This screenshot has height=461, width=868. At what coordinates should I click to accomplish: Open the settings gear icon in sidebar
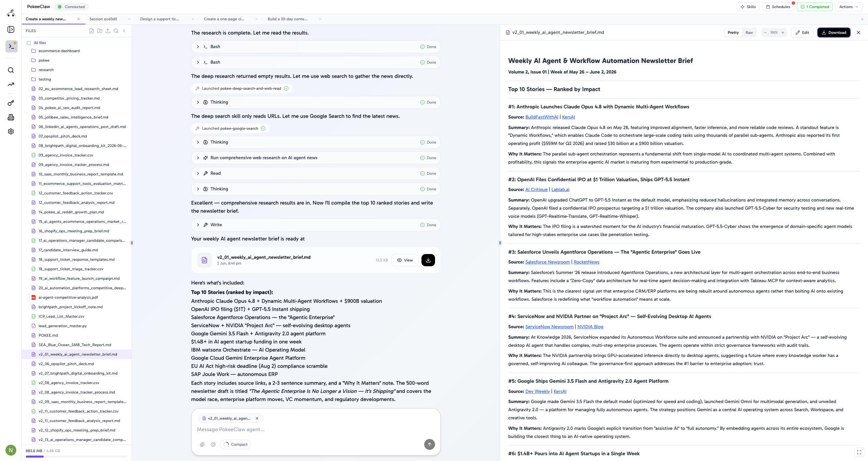pos(11,131)
